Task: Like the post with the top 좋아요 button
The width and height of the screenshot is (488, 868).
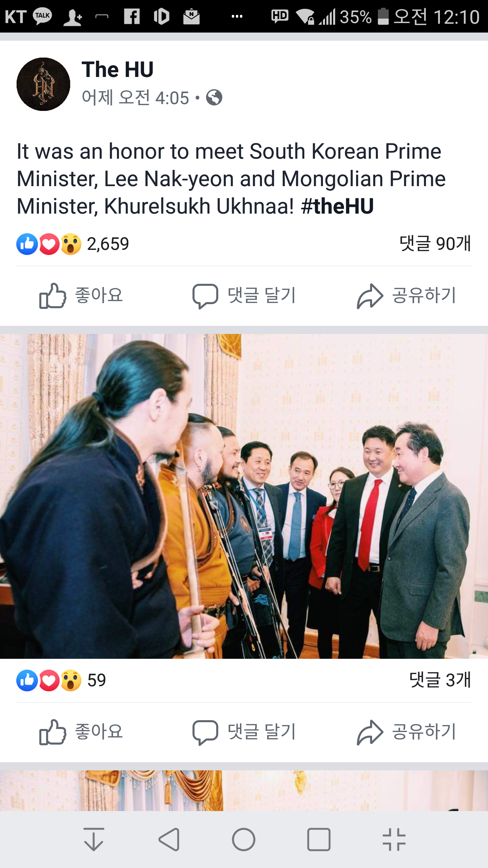Action: click(x=81, y=295)
